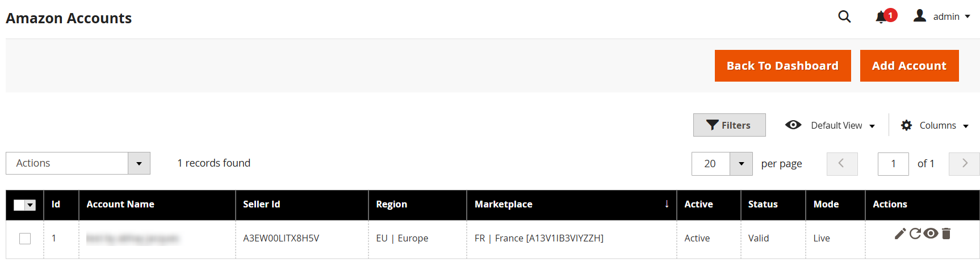Viewport: 980px width, 263px height.
Task: Delete account using trash icon
Action: tap(946, 234)
